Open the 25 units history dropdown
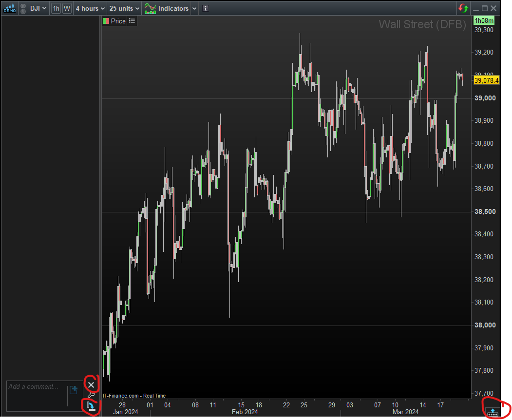 coord(124,8)
